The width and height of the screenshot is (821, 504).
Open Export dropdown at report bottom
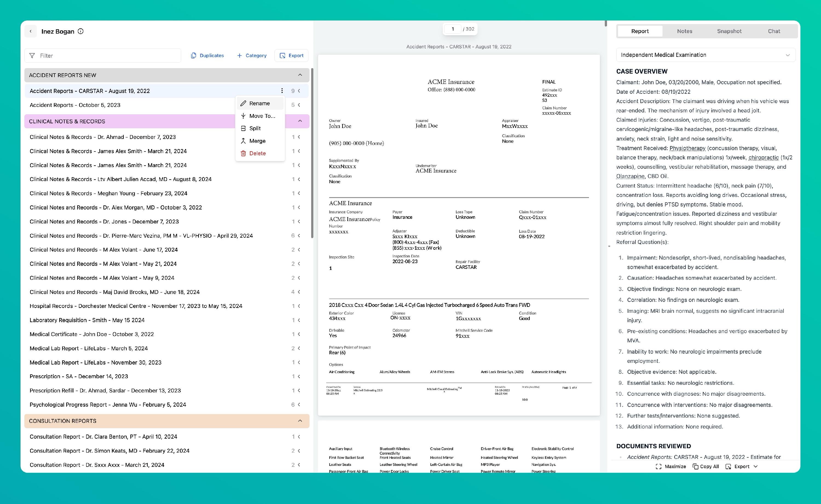click(742, 466)
